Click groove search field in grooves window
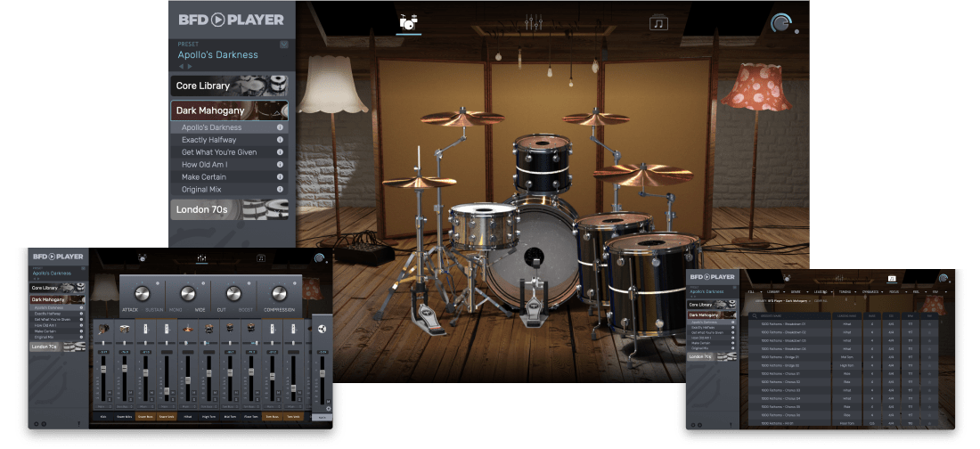The image size is (980, 449). pyautogui.click(x=789, y=315)
